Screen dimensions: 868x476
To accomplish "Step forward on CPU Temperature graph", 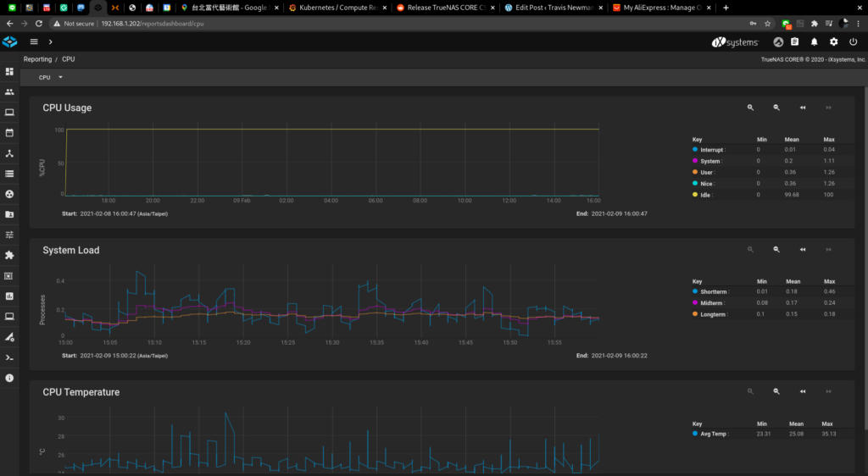I will pyautogui.click(x=829, y=391).
